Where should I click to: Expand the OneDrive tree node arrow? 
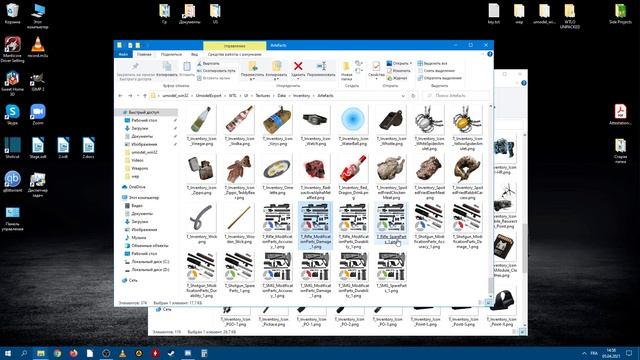pyautogui.click(x=118, y=187)
